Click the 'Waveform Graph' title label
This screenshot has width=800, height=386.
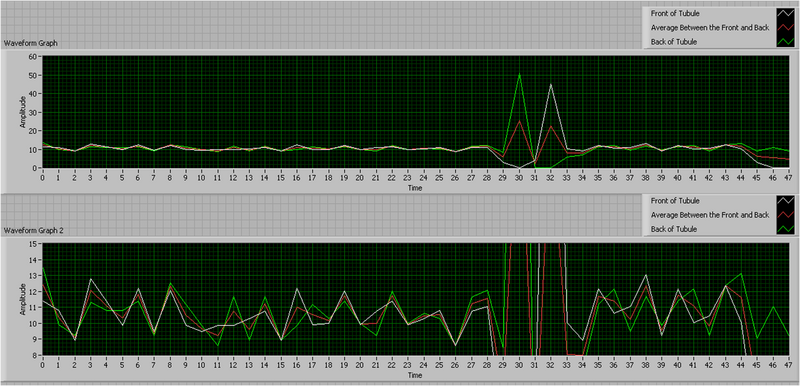click(31, 43)
